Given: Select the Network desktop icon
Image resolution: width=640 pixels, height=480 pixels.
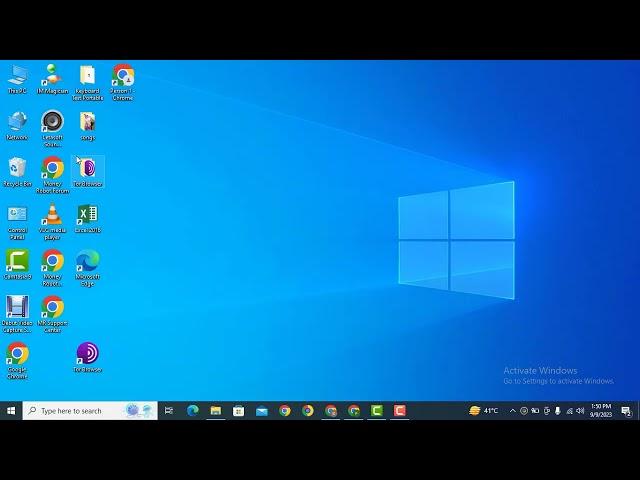Looking at the screenshot, I should (x=17, y=126).
